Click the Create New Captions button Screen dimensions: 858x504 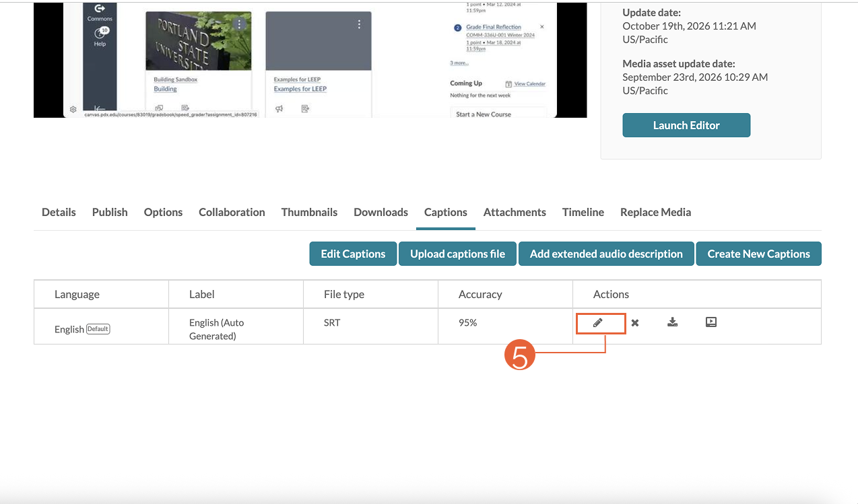pos(758,254)
